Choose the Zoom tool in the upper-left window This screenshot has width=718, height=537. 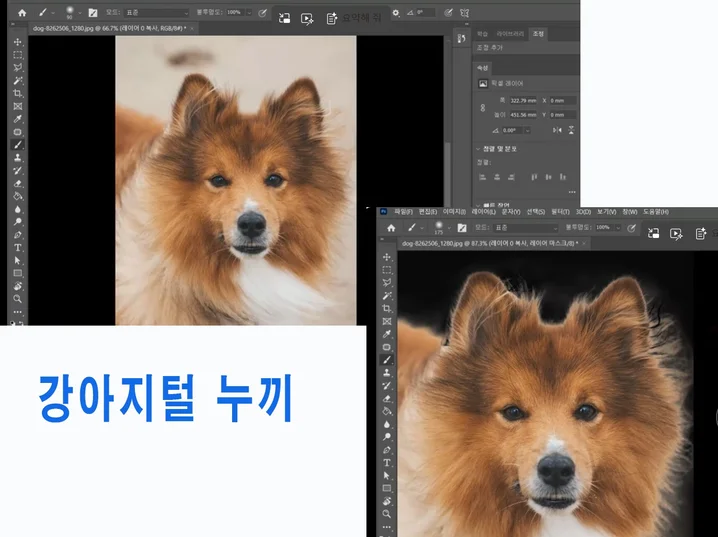[17, 299]
